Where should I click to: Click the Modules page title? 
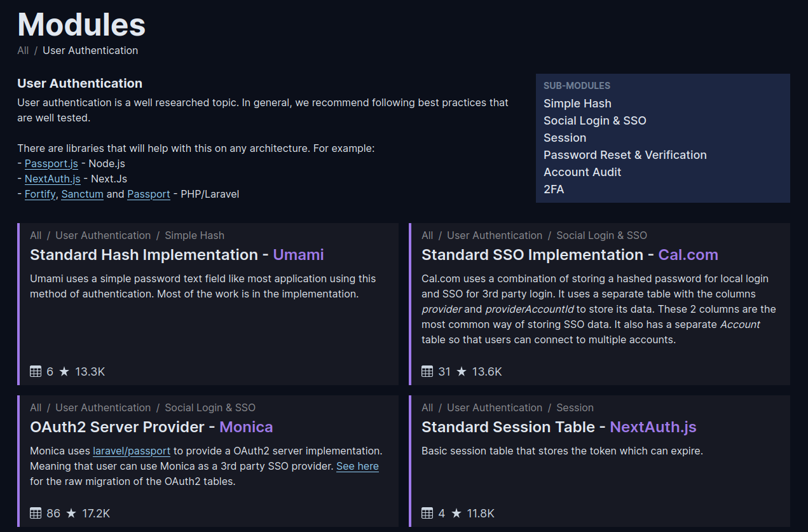(x=81, y=25)
